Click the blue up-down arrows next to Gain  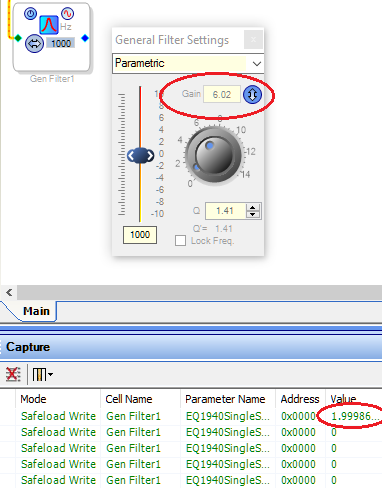coord(252,95)
